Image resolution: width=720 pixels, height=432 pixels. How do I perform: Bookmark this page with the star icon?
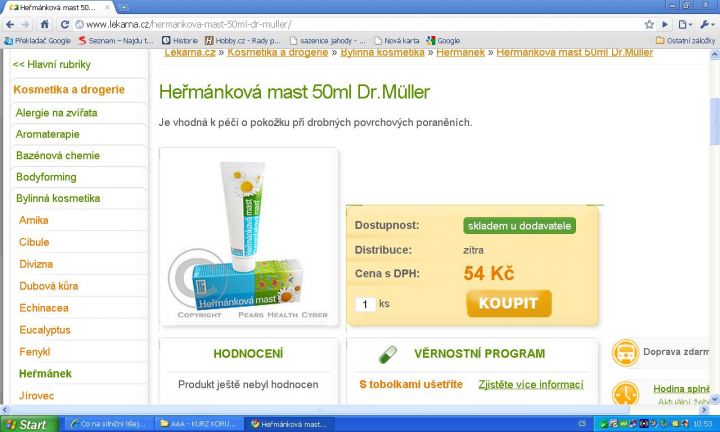649,24
